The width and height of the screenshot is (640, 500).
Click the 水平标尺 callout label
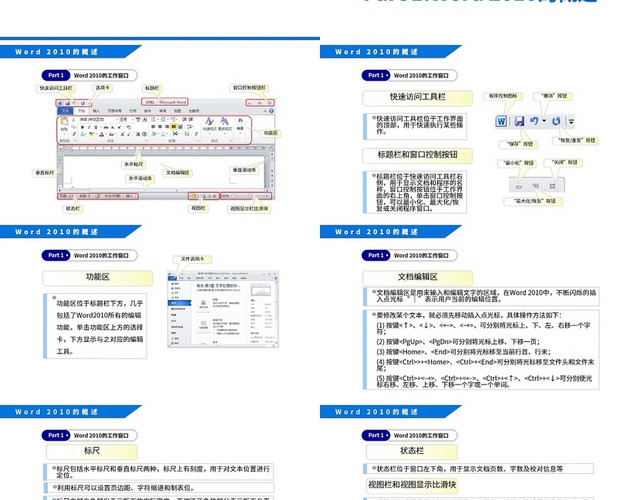pos(134,164)
